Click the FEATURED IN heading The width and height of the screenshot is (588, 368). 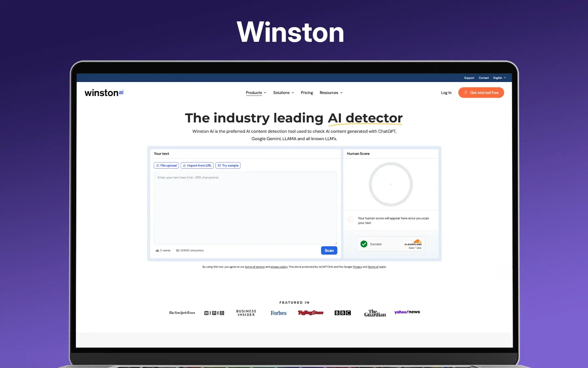[294, 302]
